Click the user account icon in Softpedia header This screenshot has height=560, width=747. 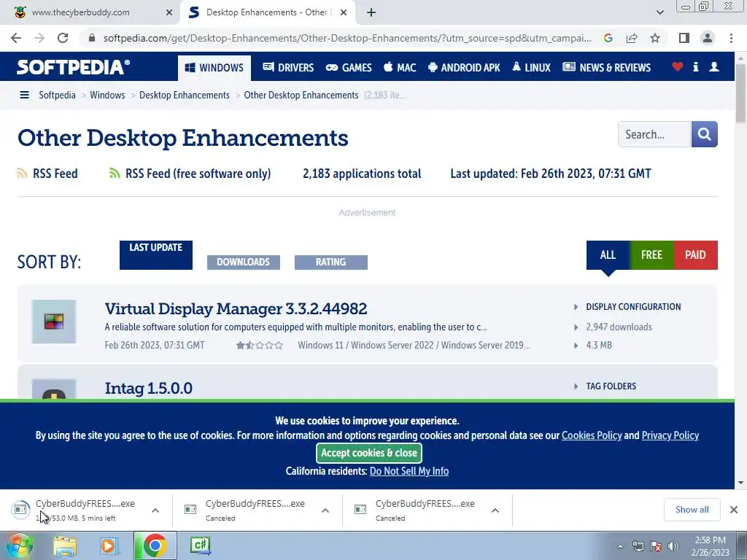click(713, 66)
